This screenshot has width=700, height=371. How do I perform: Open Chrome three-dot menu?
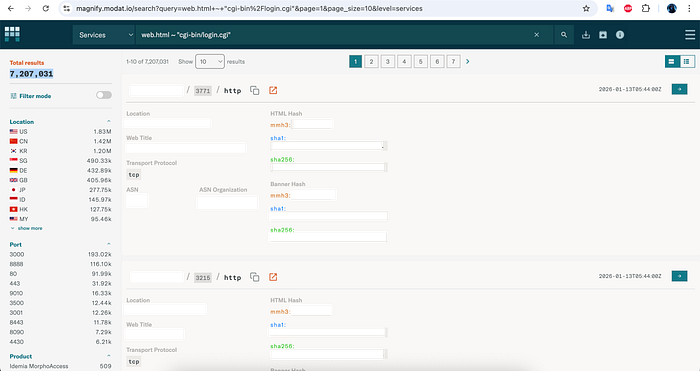tap(689, 8)
